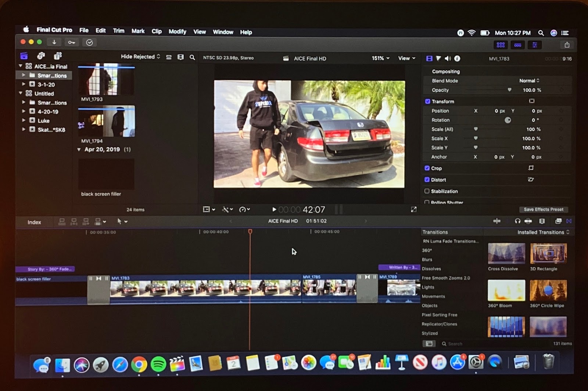Image resolution: width=588 pixels, height=391 pixels.
Task: Open the File menu
Action: click(x=84, y=30)
